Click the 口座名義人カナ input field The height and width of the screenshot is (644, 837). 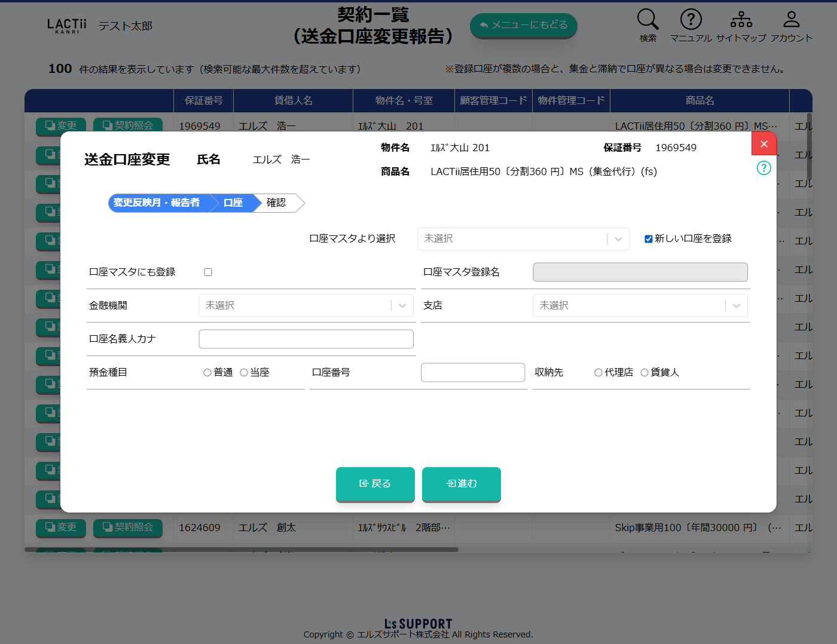point(306,339)
